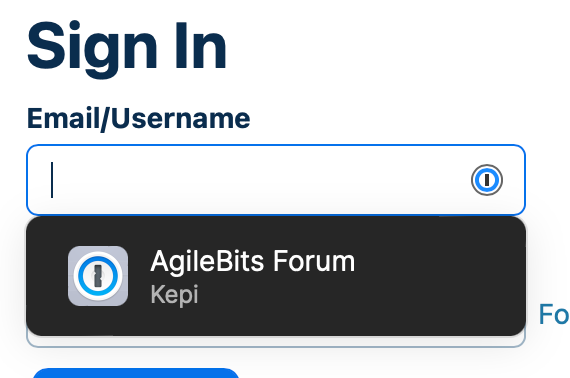Toggle 1Password inline menu via field keyhole icon
This screenshot has width=570, height=378.
pyautogui.click(x=487, y=180)
